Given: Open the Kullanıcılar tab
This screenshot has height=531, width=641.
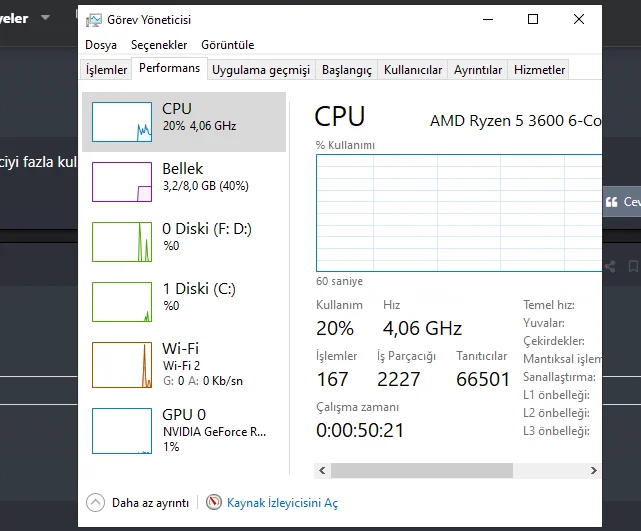Looking at the screenshot, I should 413,70.
